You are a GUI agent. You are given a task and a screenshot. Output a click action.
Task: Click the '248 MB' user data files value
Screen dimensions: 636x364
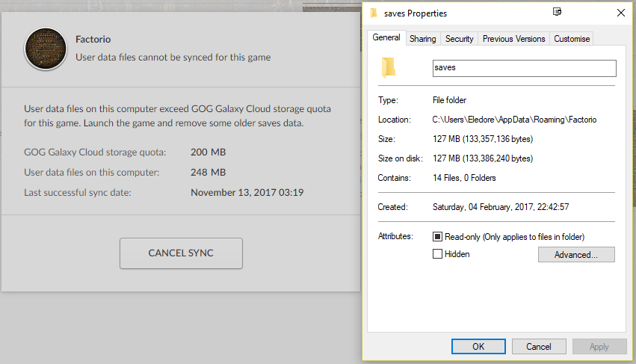click(208, 173)
